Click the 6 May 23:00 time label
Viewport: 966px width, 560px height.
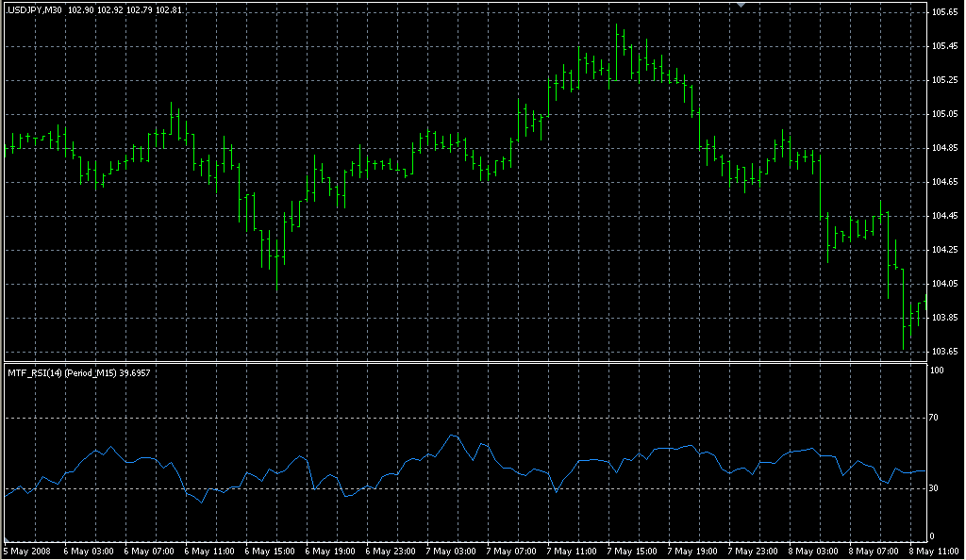(x=390, y=551)
